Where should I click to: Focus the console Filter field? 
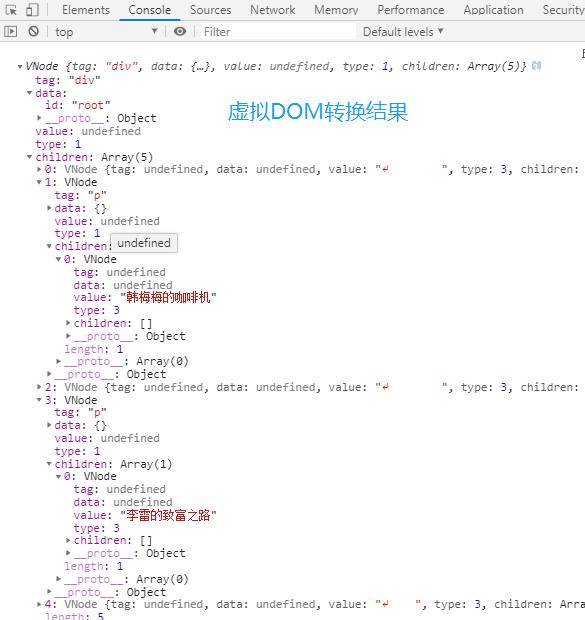pyautogui.click(x=277, y=32)
